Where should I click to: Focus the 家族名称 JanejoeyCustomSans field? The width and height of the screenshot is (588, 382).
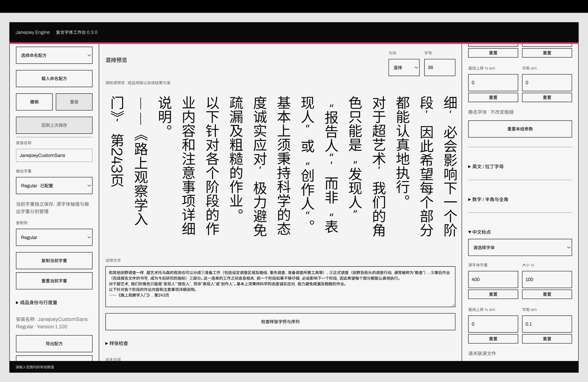click(x=54, y=155)
